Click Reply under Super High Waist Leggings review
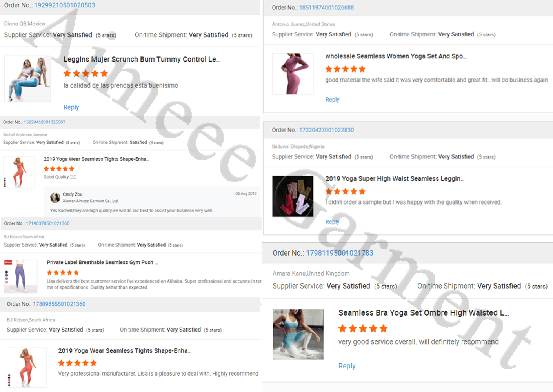This screenshot has height=392, width=553. (332, 222)
